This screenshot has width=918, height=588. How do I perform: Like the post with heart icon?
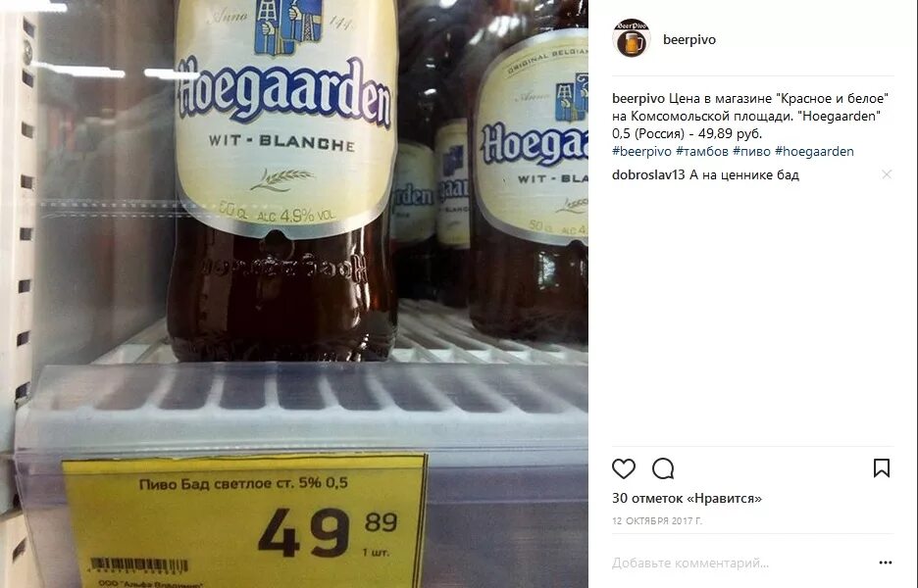624,468
